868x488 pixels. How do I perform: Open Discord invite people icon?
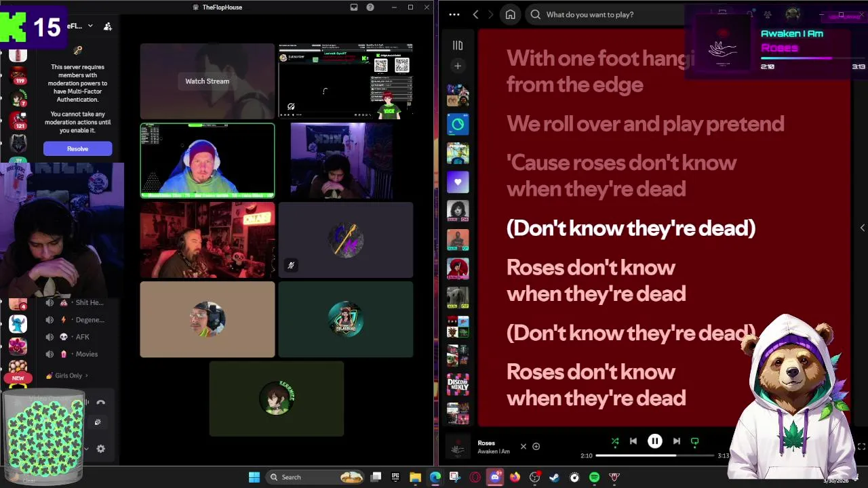coord(108,26)
